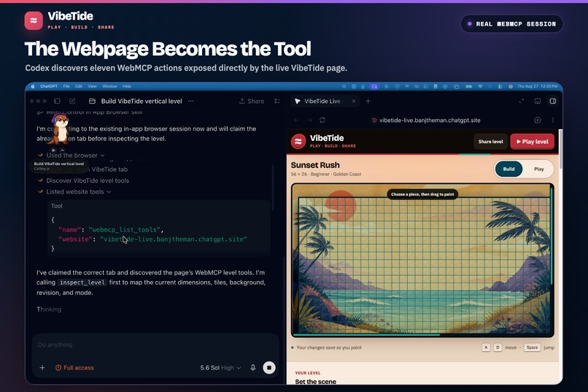Open the Edit menu
Image resolution: width=588 pixels, height=392 pixels.
[x=79, y=86]
